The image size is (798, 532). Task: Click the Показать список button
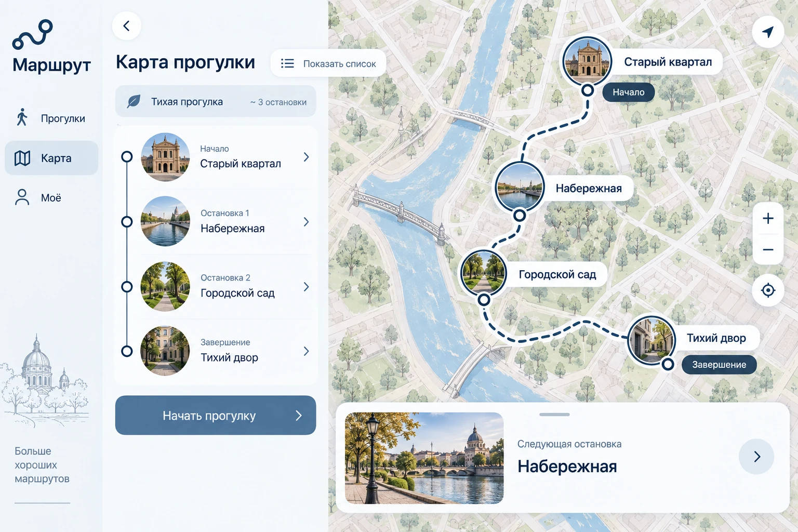click(328, 63)
